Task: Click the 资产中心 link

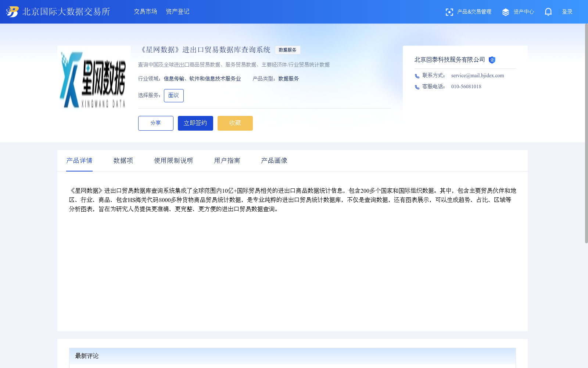Action: (x=524, y=12)
